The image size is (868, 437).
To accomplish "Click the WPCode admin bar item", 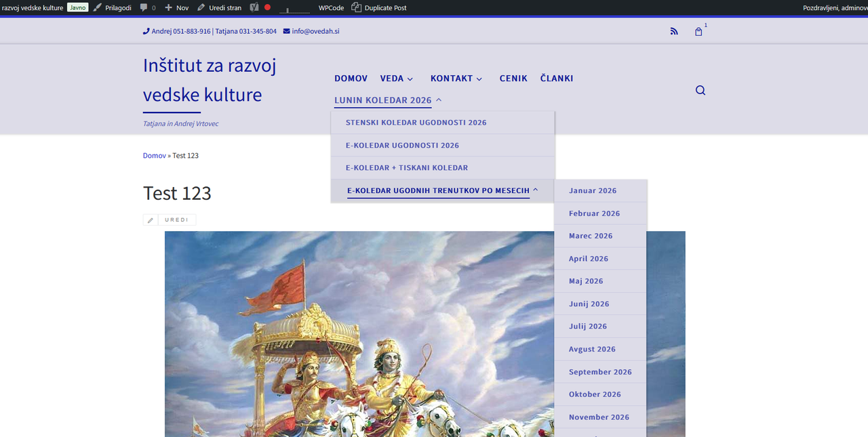I will tap(331, 7).
